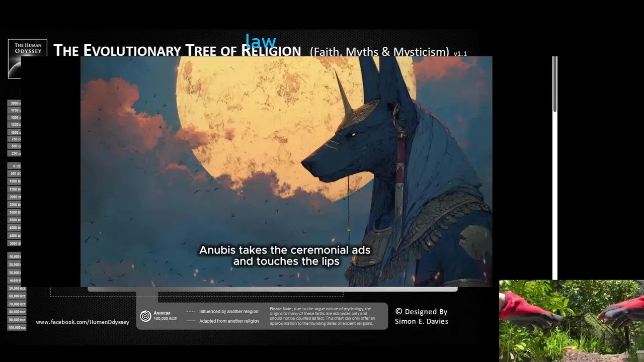Click The Human Odyssey logo

point(28,58)
